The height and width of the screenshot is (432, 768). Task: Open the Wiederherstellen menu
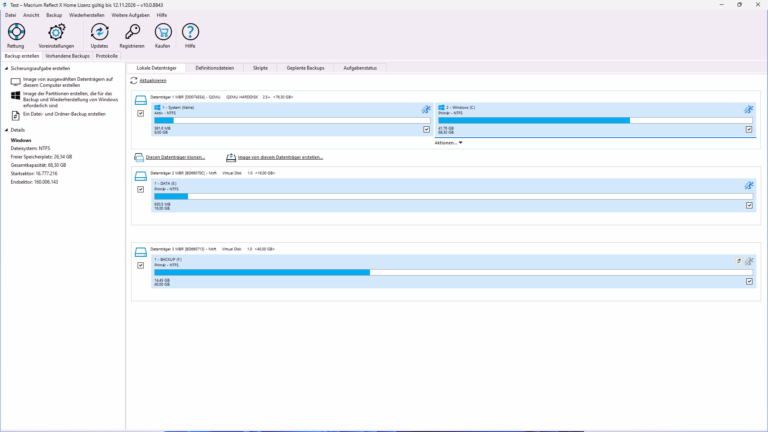click(x=87, y=15)
